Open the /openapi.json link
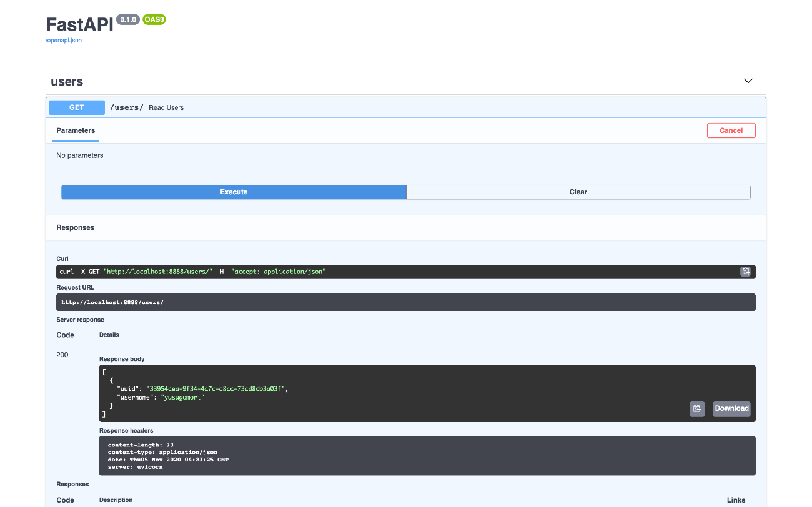Viewport: 812px width, 507px height. coord(64,40)
